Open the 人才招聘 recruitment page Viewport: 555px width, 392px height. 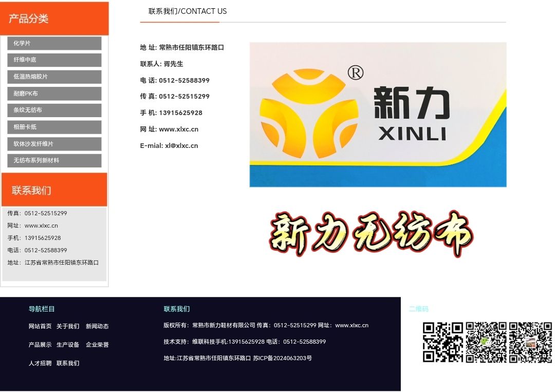(x=41, y=363)
